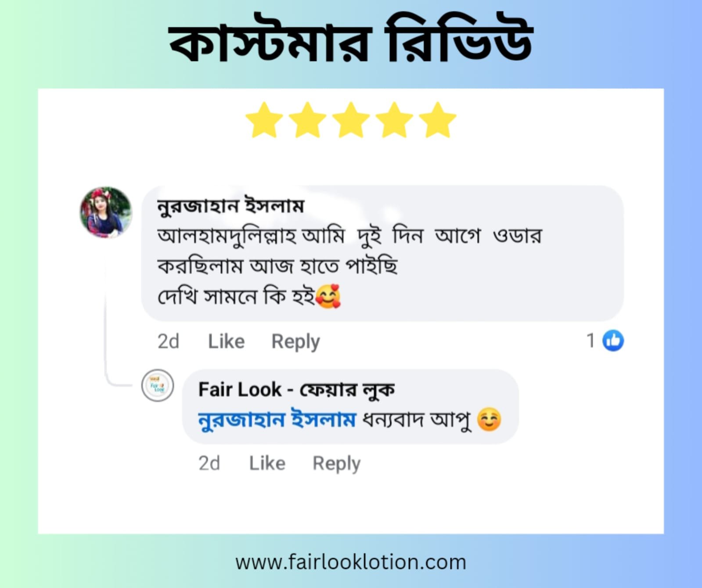Click the heart-face emoji in the comment

[328, 296]
